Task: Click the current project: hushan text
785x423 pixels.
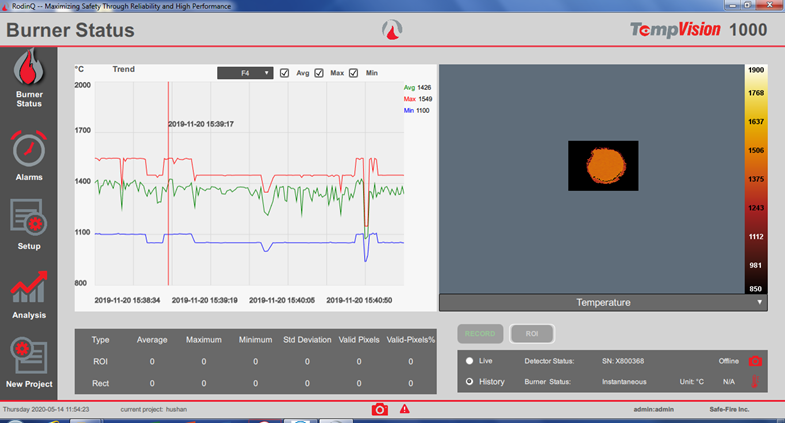Action: [154, 409]
